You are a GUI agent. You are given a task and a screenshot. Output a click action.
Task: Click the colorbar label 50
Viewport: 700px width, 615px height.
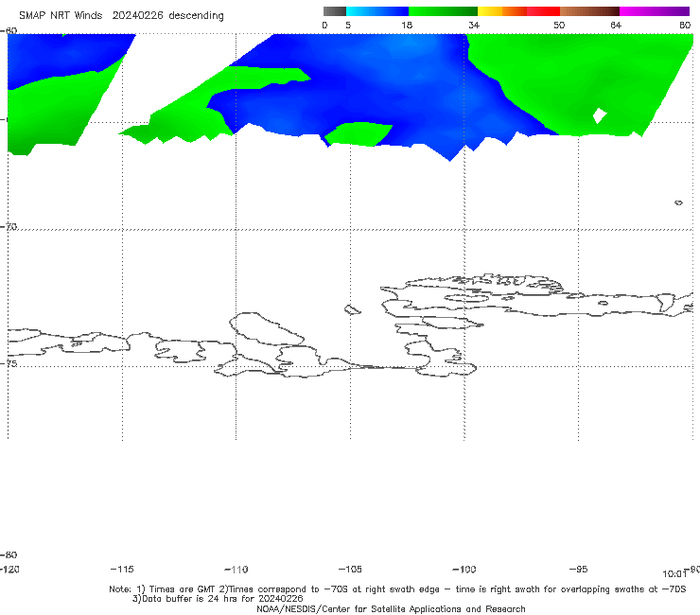[559, 25]
